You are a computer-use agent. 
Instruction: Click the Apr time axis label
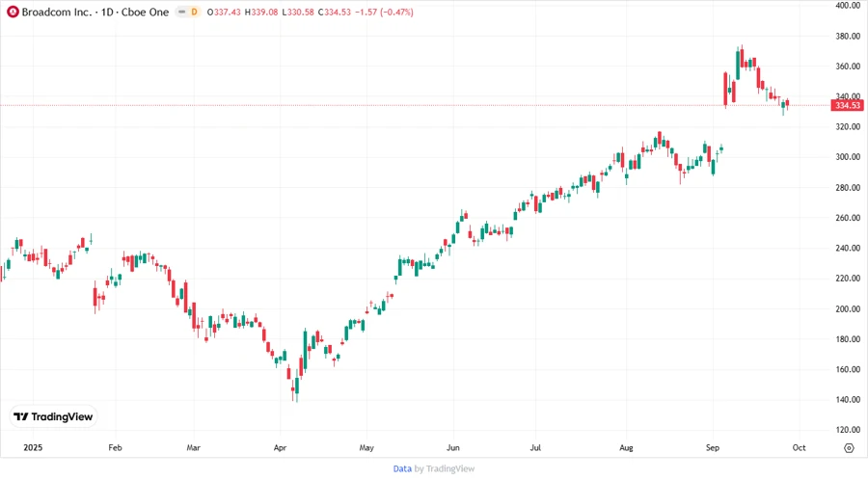click(x=280, y=447)
